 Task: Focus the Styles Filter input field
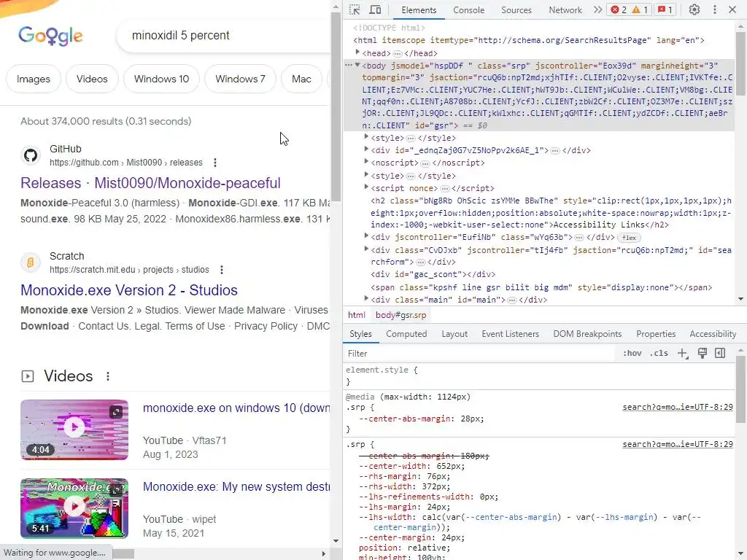[x=479, y=354]
